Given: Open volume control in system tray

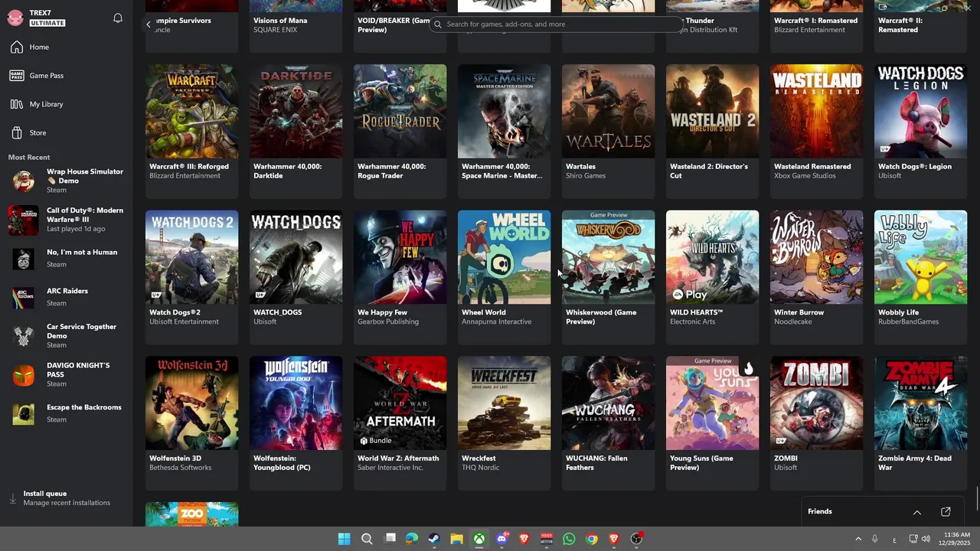Looking at the screenshot, I should click(x=926, y=540).
